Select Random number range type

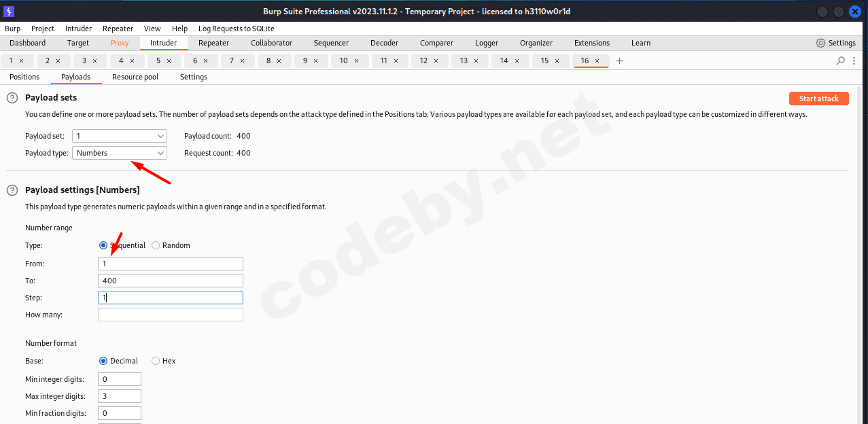click(156, 245)
